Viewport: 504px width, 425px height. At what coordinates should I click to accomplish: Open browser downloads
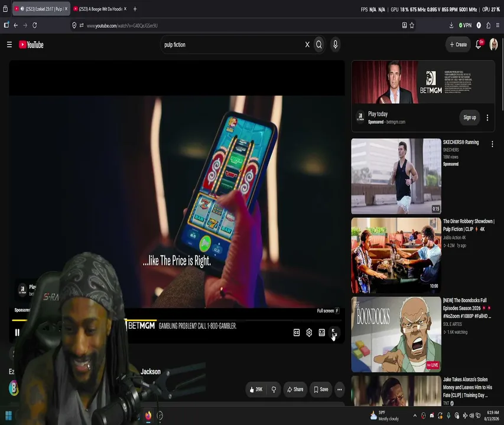pyautogui.click(x=451, y=25)
